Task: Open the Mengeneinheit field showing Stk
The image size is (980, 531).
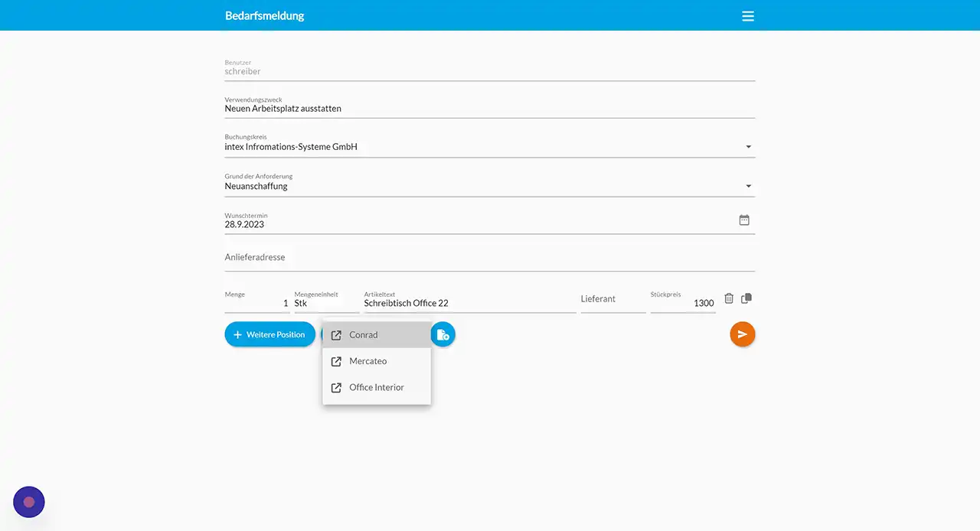Action: pos(326,303)
